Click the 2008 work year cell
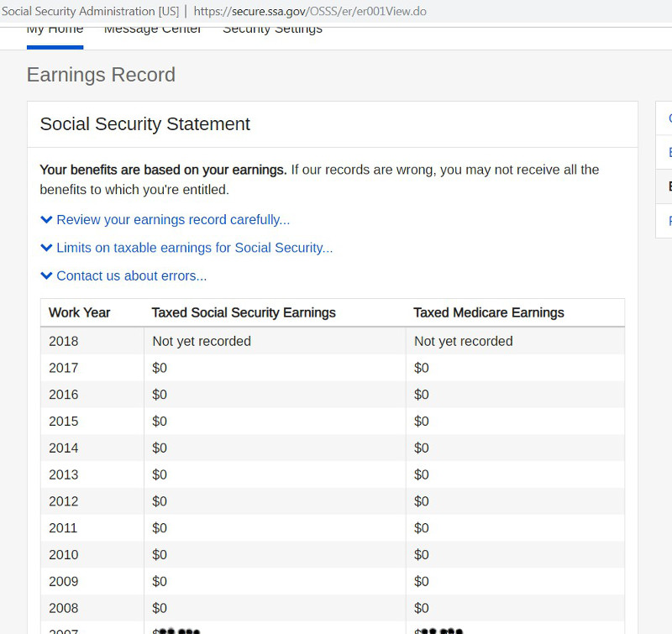Viewport: 672px width, 634px height. (x=64, y=608)
